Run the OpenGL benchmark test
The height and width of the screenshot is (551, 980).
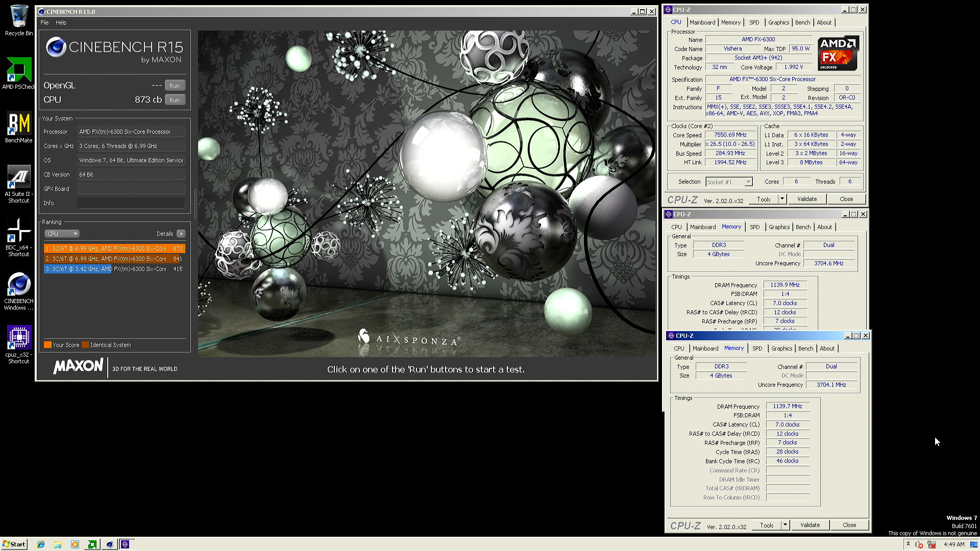pyautogui.click(x=175, y=86)
